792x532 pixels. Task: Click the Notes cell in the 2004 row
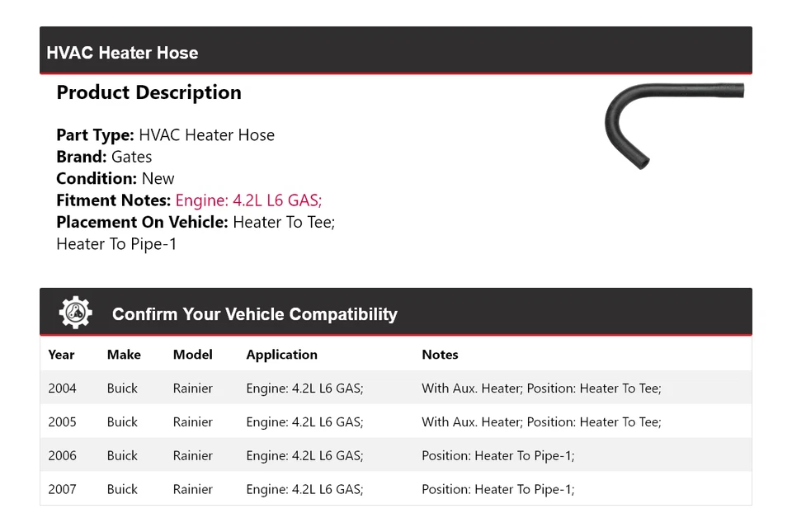point(541,388)
